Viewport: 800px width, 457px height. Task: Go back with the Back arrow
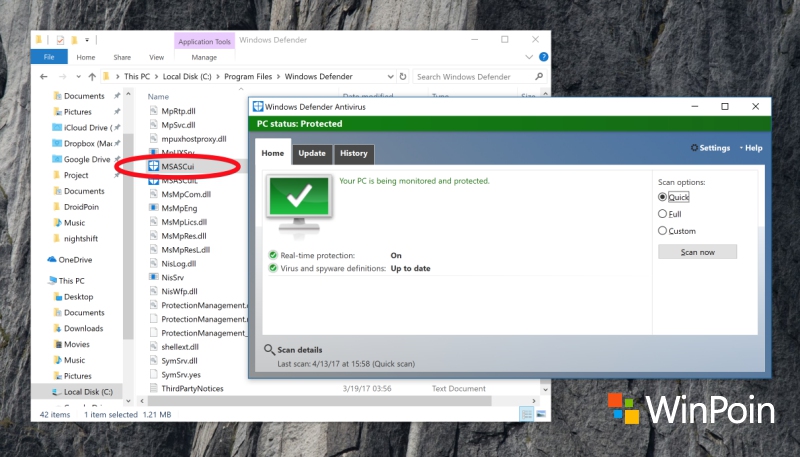pos(44,77)
